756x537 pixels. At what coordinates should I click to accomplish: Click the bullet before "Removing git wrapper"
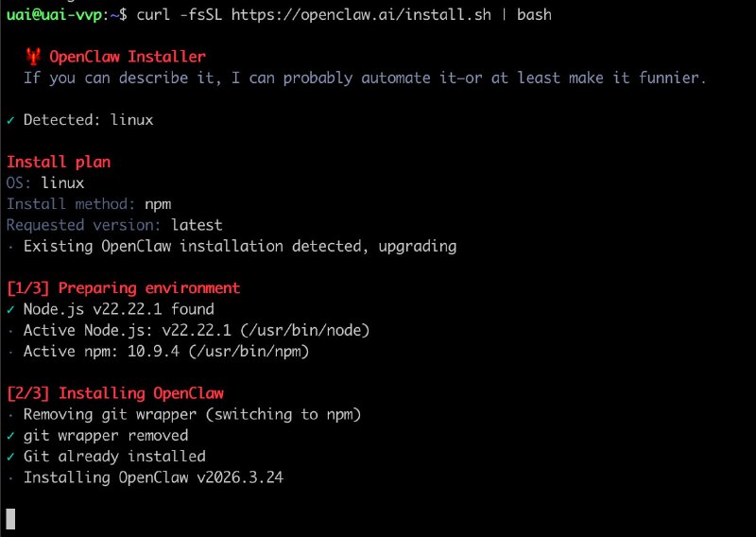click(x=10, y=414)
